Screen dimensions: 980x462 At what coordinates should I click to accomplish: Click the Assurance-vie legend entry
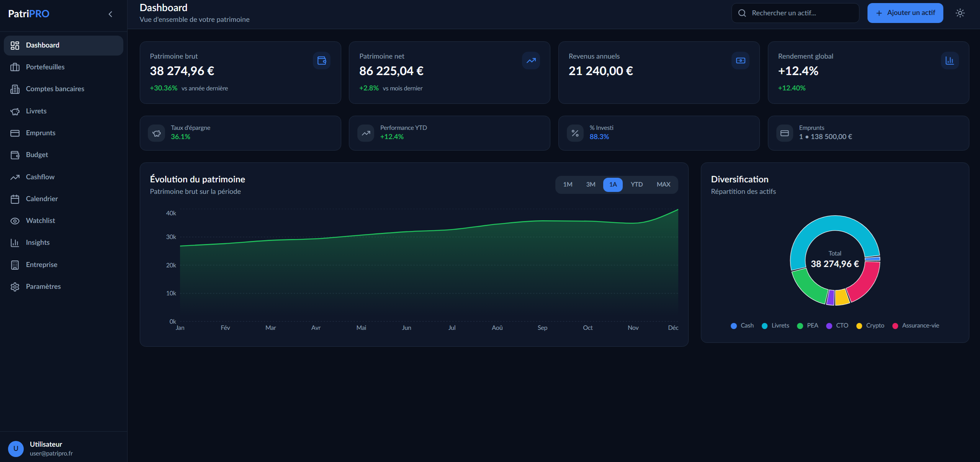915,326
